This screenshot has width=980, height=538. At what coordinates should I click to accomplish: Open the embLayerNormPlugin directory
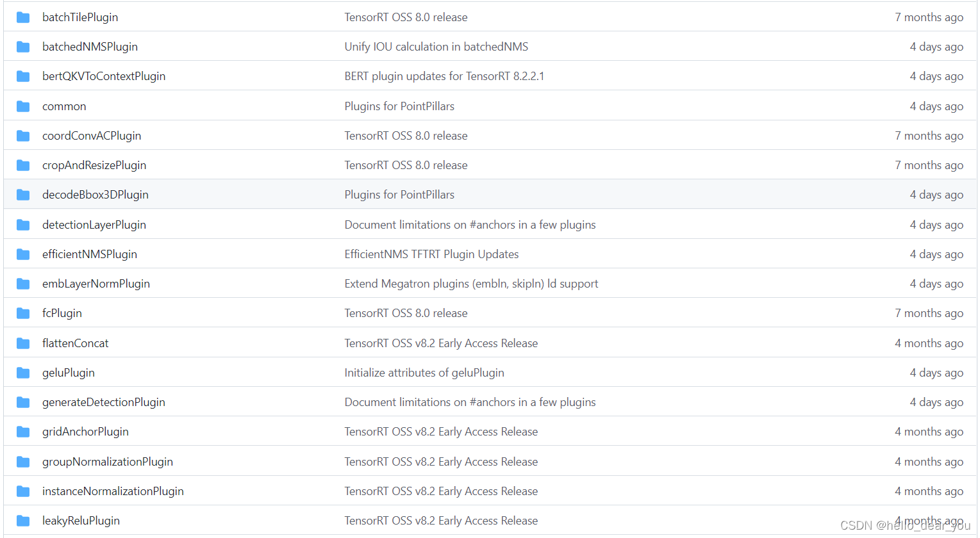pos(96,283)
